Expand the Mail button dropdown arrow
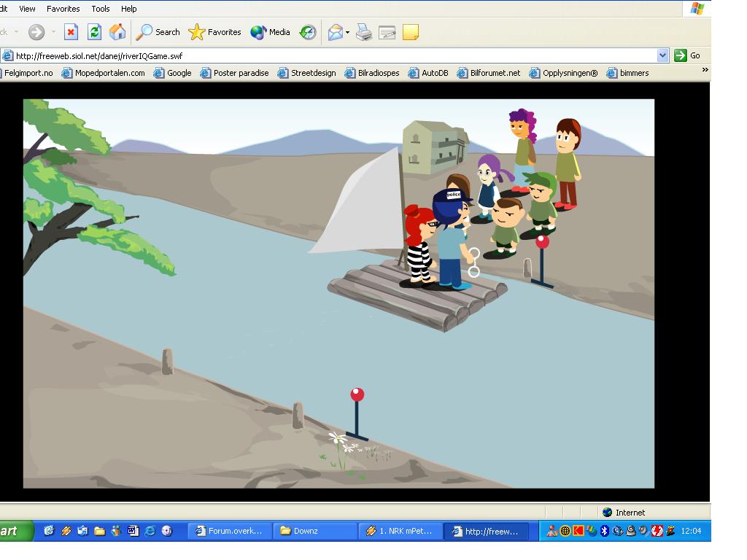This screenshot has height=560, width=747. pyautogui.click(x=347, y=32)
